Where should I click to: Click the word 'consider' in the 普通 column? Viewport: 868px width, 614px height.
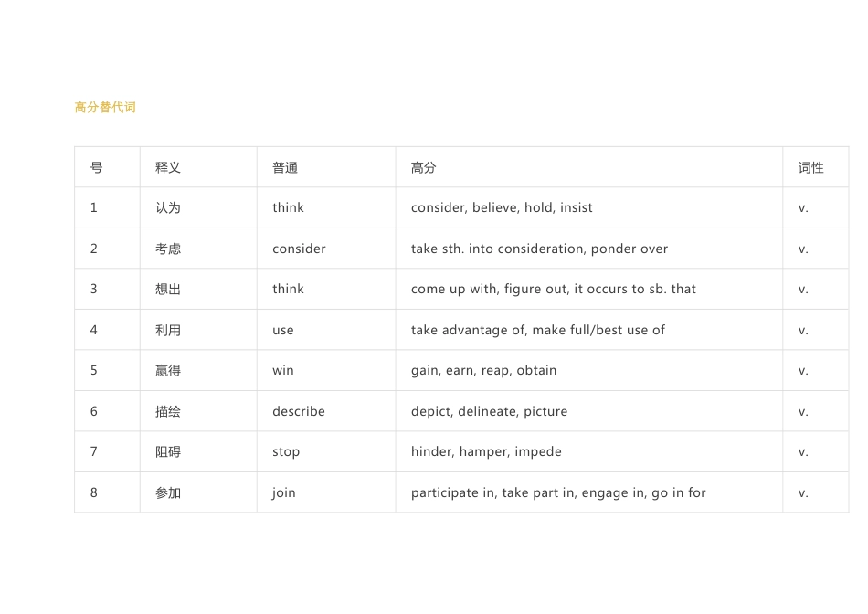(299, 249)
